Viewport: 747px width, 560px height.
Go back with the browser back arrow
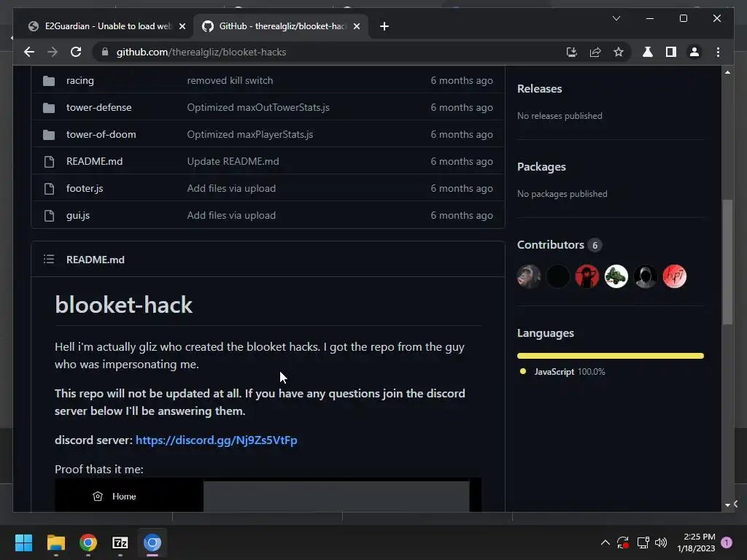[x=29, y=52]
